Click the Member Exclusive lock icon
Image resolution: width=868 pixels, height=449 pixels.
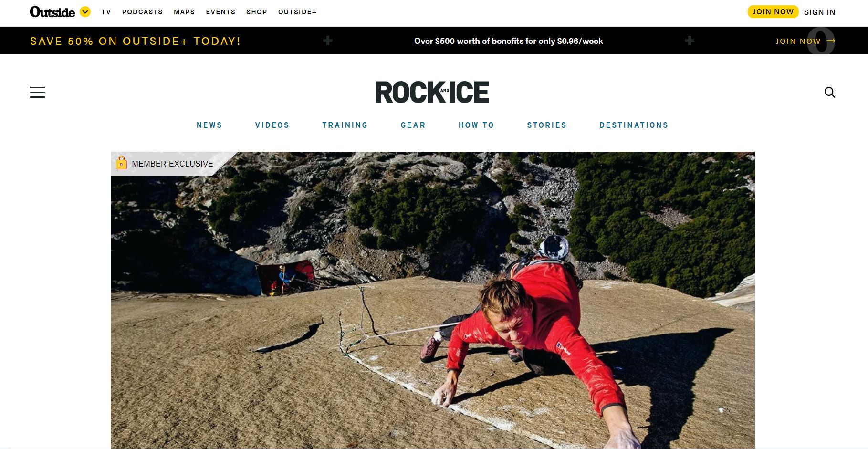click(x=121, y=163)
